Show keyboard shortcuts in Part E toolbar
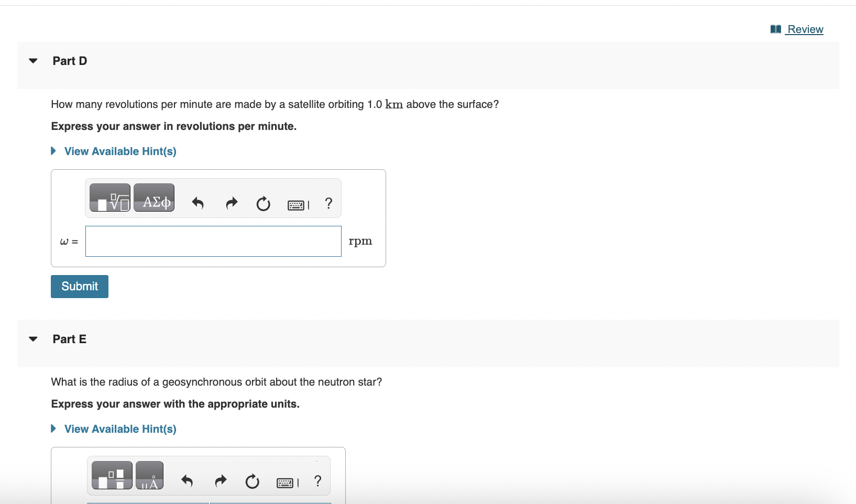856x504 pixels. pos(287,483)
